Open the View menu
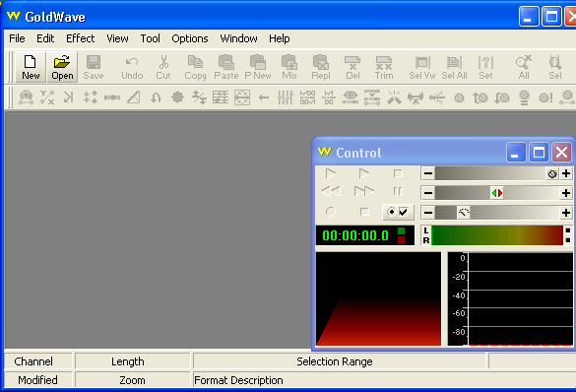This screenshot has height=392, width=576. point(117,38)
